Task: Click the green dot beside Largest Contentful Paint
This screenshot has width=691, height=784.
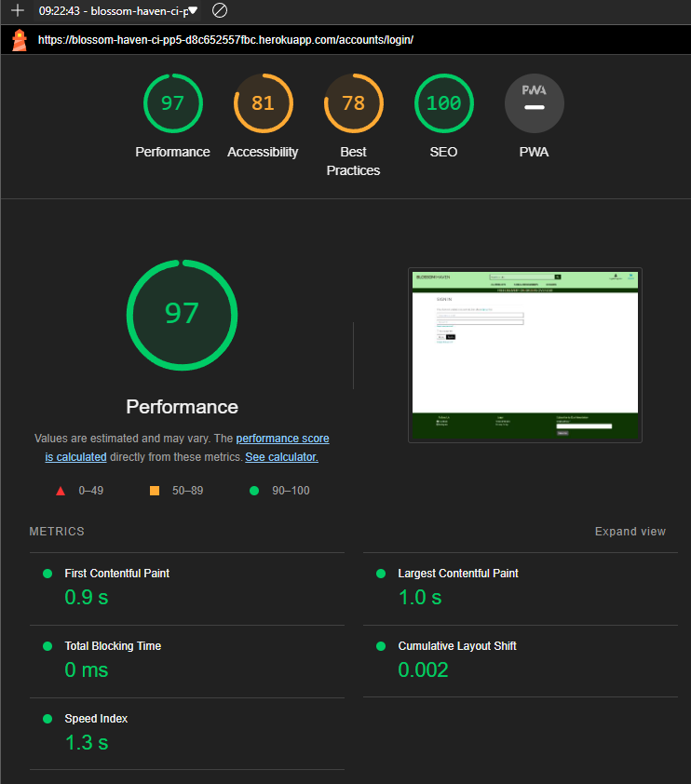Action: (x=381, y=574)
